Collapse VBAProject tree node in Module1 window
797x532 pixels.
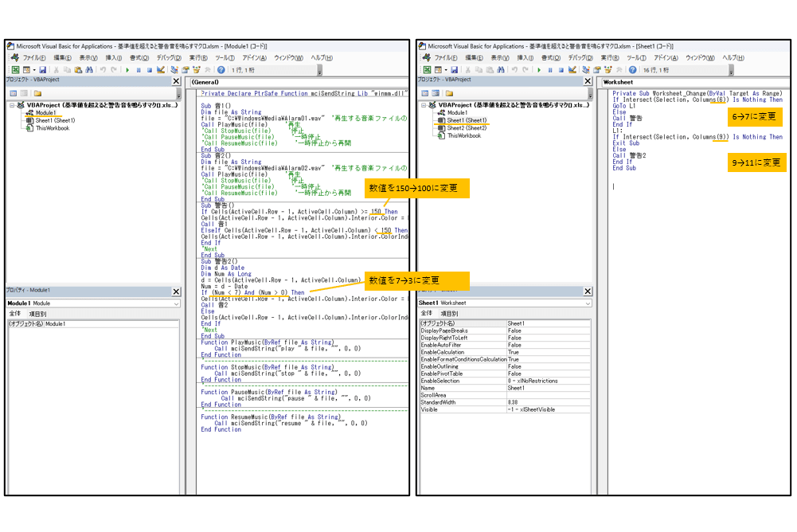coord(12,105)
